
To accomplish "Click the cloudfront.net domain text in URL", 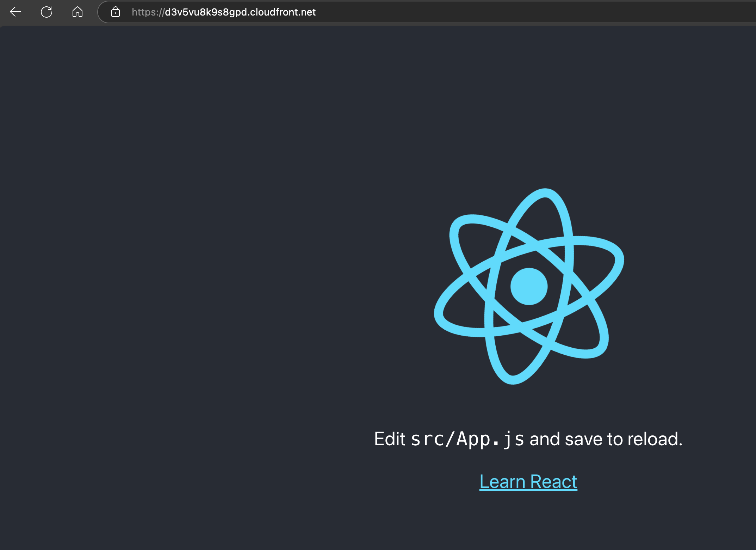I will pyautogui.click(x=283, y=12).
